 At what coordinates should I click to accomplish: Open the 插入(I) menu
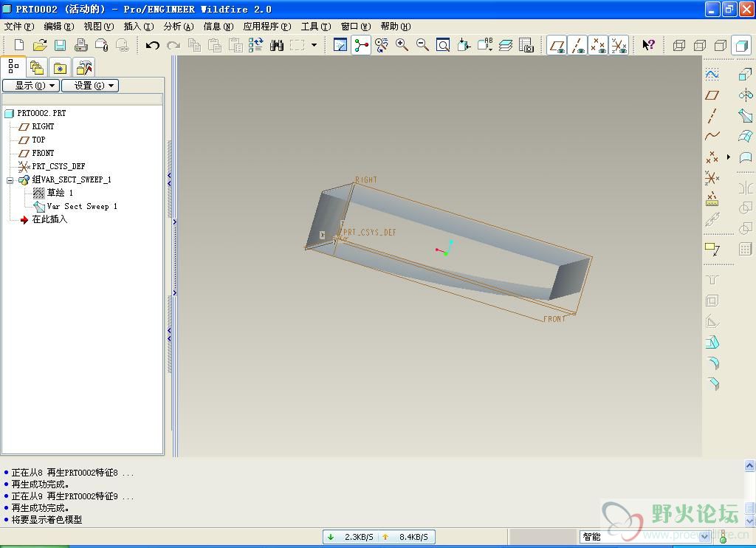[x=139, y=27]
